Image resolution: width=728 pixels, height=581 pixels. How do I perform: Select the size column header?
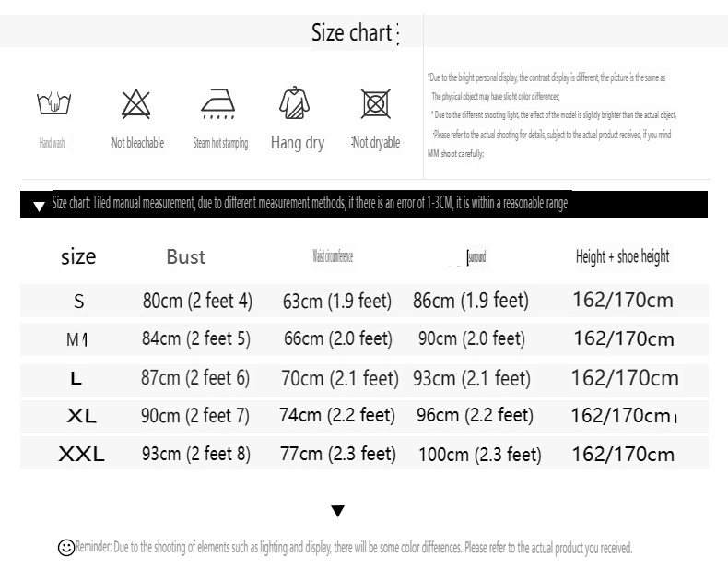[x=78, y=256]
